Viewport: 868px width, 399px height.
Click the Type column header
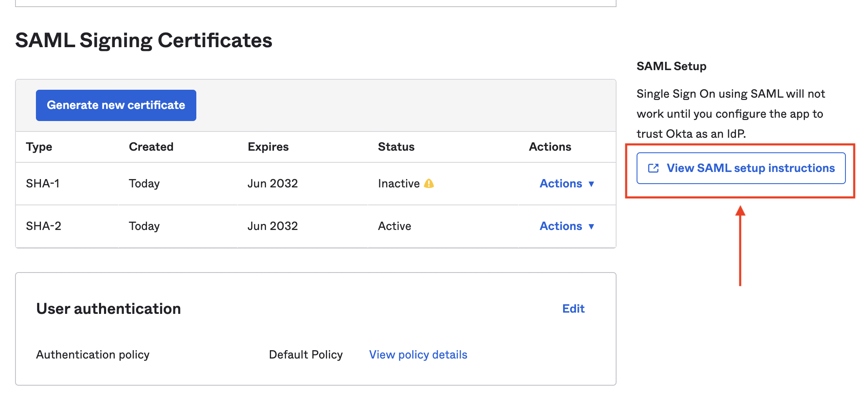[x=39, y=146]
